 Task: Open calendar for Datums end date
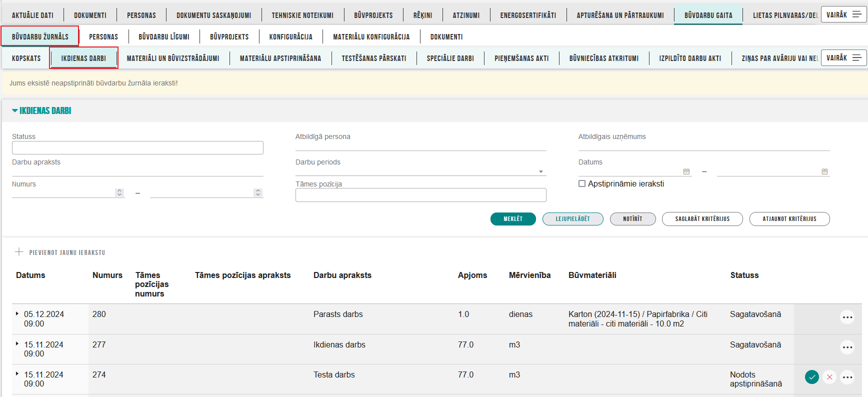pos(824,171)
